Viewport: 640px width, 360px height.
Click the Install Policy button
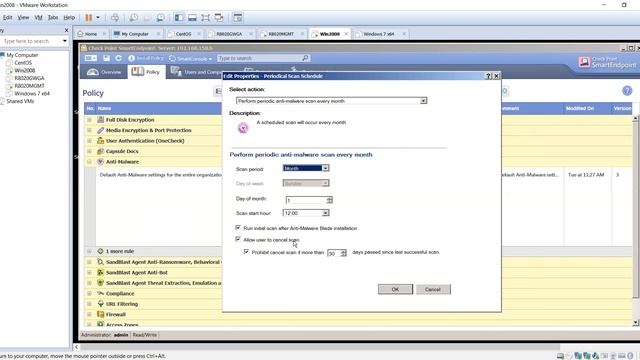(145, 58)
